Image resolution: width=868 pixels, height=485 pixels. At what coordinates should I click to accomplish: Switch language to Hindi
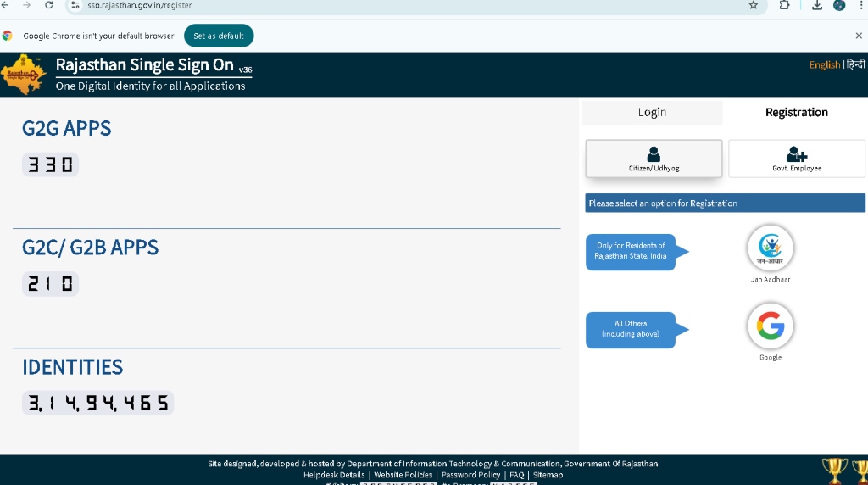(855, 64)
